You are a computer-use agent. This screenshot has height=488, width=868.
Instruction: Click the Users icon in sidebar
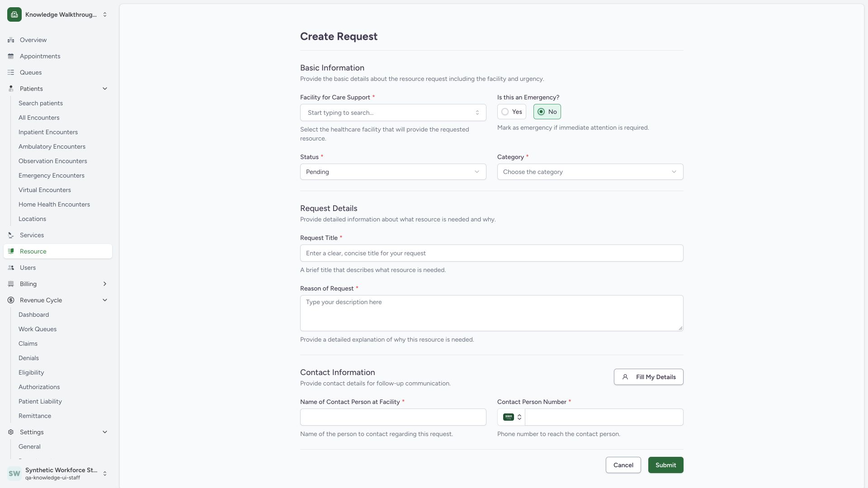click(11, 267)
